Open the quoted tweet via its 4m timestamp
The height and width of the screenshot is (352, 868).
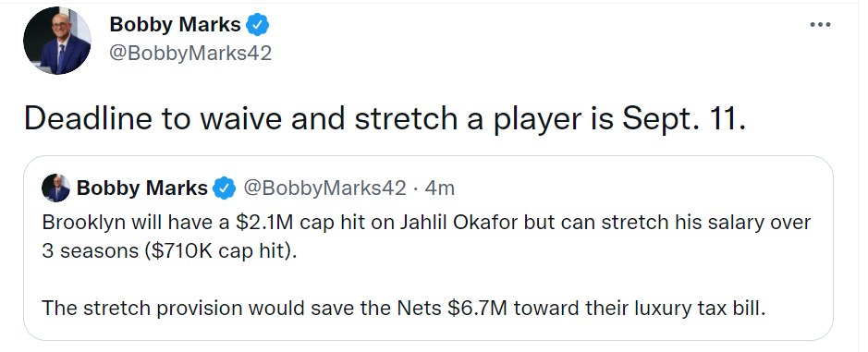(x=439, y=188)
